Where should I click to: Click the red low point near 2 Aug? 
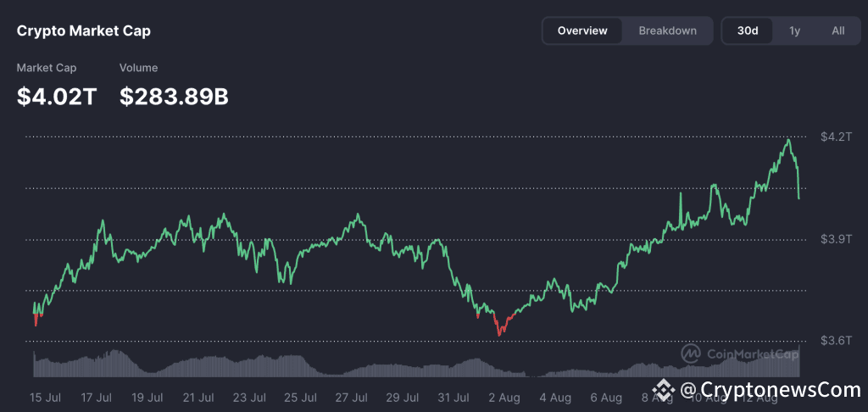coord(499,334)
